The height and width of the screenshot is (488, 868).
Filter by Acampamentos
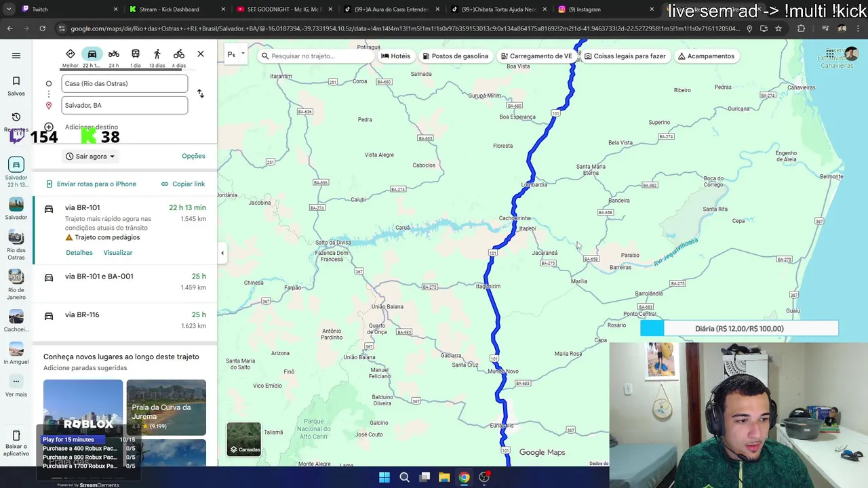coord(705,56)
